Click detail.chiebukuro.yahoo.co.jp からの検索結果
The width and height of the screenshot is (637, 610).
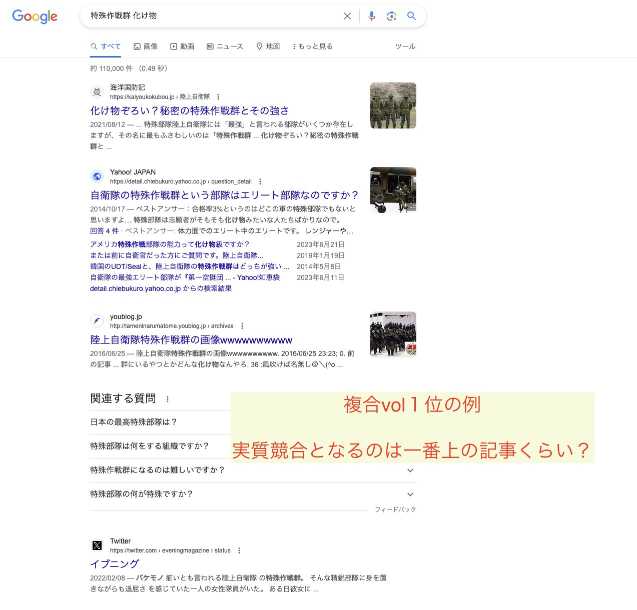161,288
